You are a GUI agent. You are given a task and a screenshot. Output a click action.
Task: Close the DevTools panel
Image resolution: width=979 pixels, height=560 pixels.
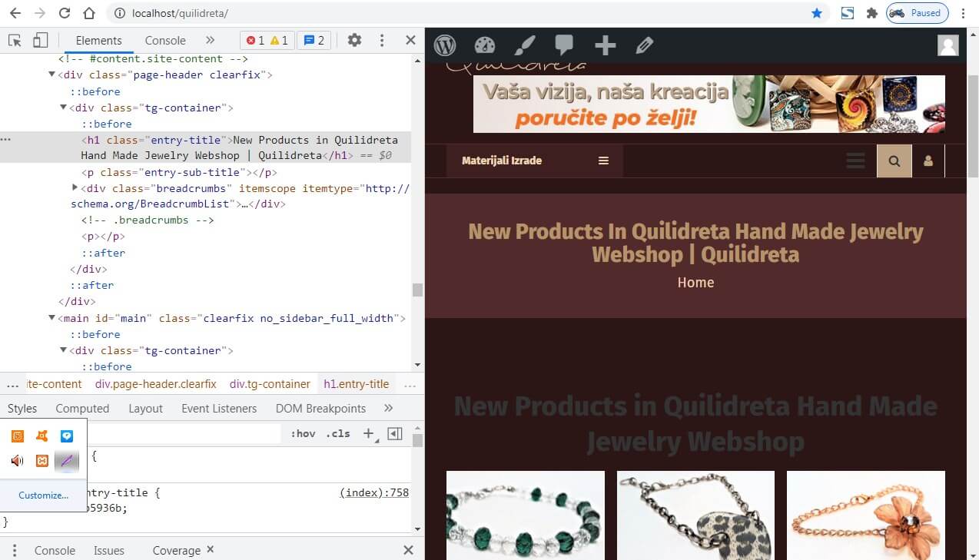point(410,41)
